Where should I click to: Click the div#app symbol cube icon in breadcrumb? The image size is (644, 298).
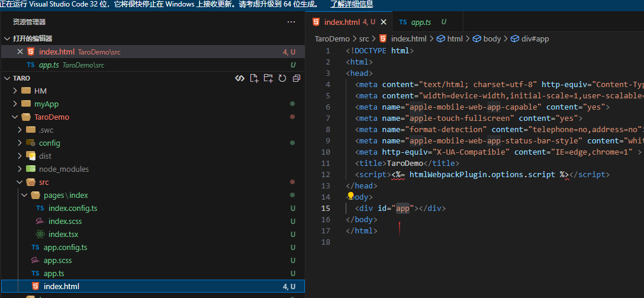(514, 39)
